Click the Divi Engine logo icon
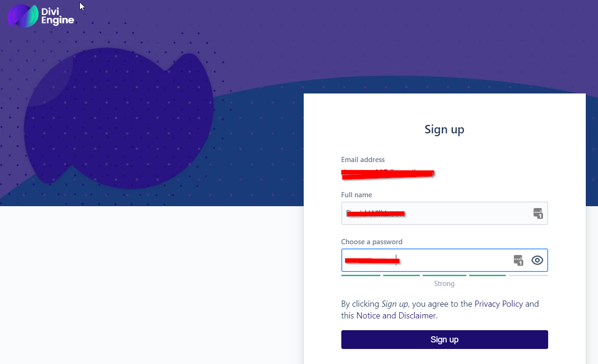 coord(23,16)
